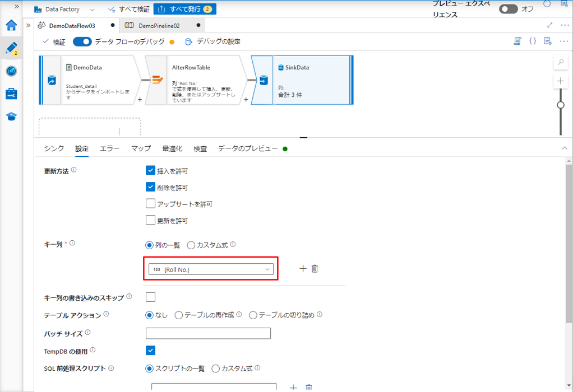This screenshot has height=392, width=573.
Task: Open the {Roll No.} key column dropdown
Action: click(x=211, y=269)
